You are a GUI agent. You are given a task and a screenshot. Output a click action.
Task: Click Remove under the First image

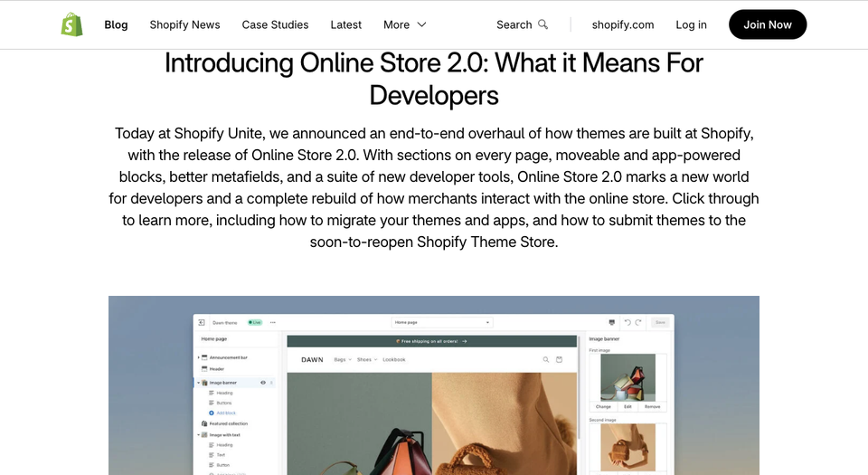[x=653, y=407]
